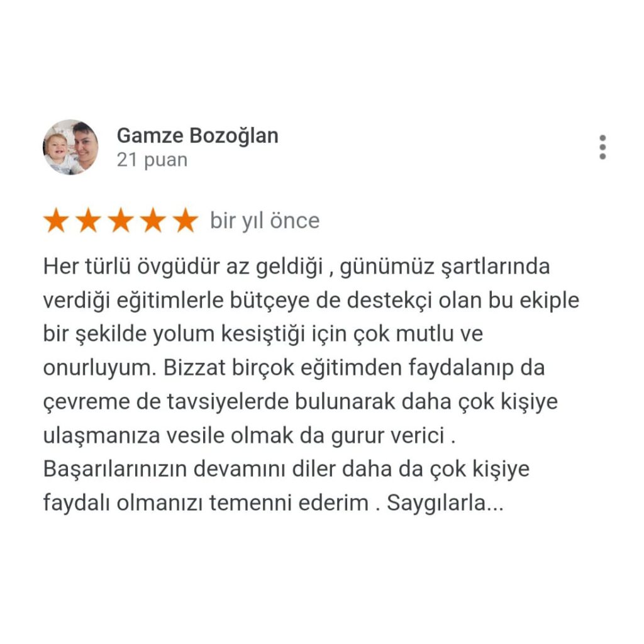This screenshot has width=644, height=644.
Task: Click the phrase "temenni ederim" in the review
Action: click(289, 502)
